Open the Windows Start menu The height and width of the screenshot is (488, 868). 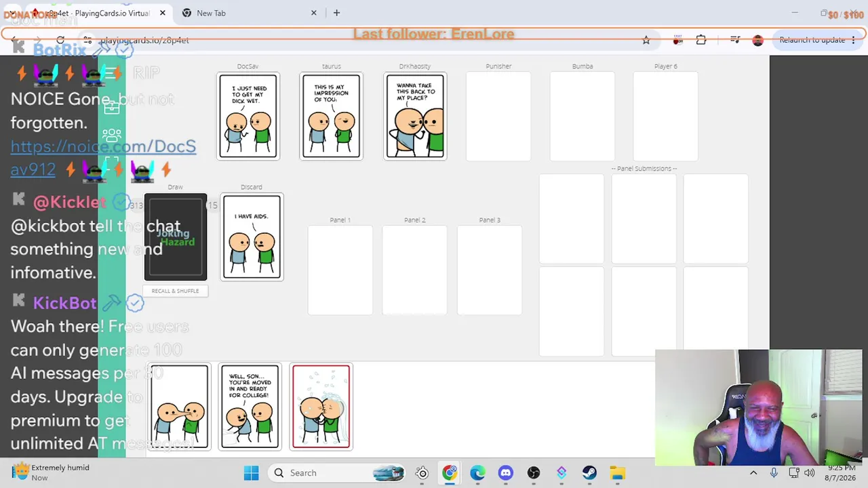pyautogui.click(x=251, y=473)
